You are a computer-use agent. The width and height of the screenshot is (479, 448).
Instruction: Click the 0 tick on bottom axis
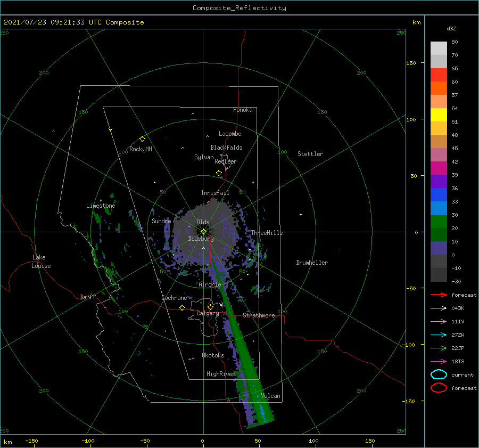pos(202,441)
